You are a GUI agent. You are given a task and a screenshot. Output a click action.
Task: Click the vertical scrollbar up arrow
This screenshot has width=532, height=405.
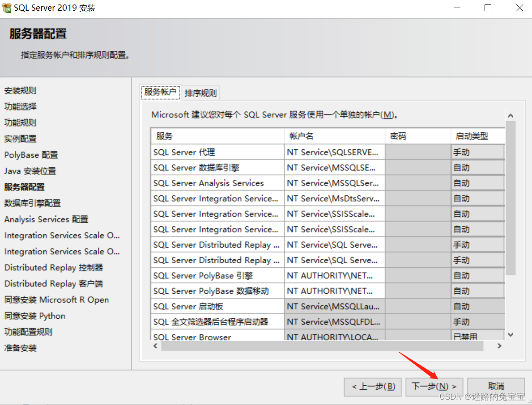(510, 116)
